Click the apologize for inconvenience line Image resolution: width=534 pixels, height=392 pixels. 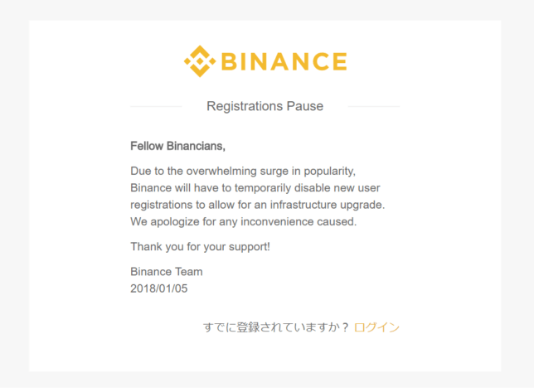point(244,222)
